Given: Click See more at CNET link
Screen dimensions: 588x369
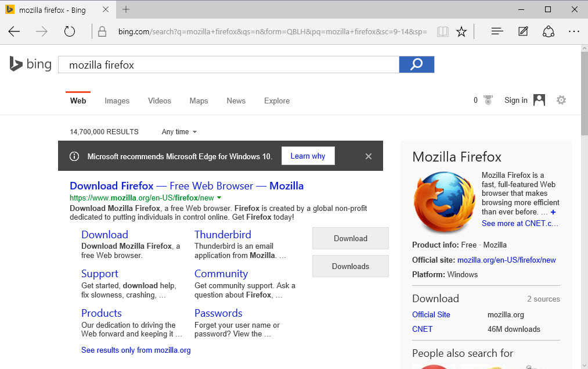Looking at the screenshot, I should 520,223.
